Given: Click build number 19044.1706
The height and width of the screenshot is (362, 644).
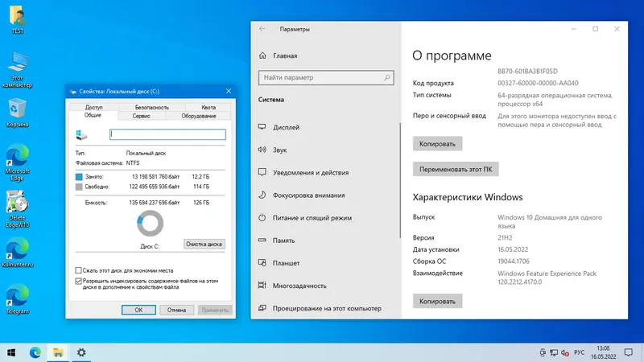Looking at the screenshot, I should coord(514,261).
